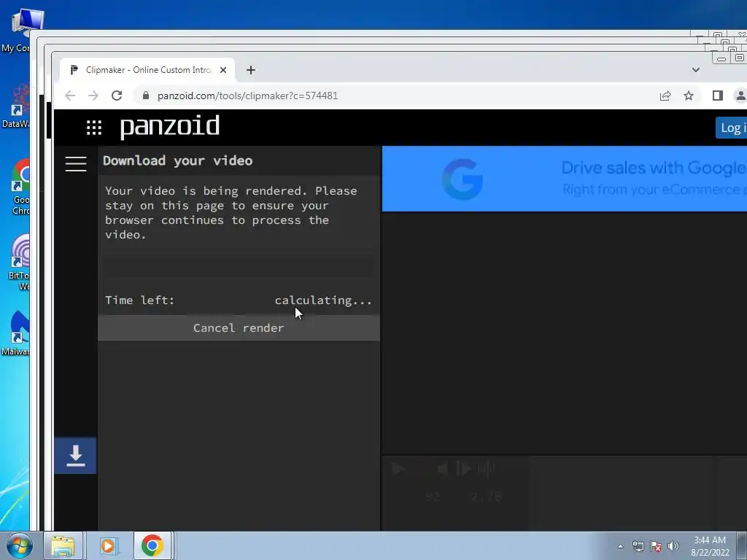This screenshot has width=747, height=560.
Task: Open the Google Chrome desktop shortcut
Action: (20, 187)
